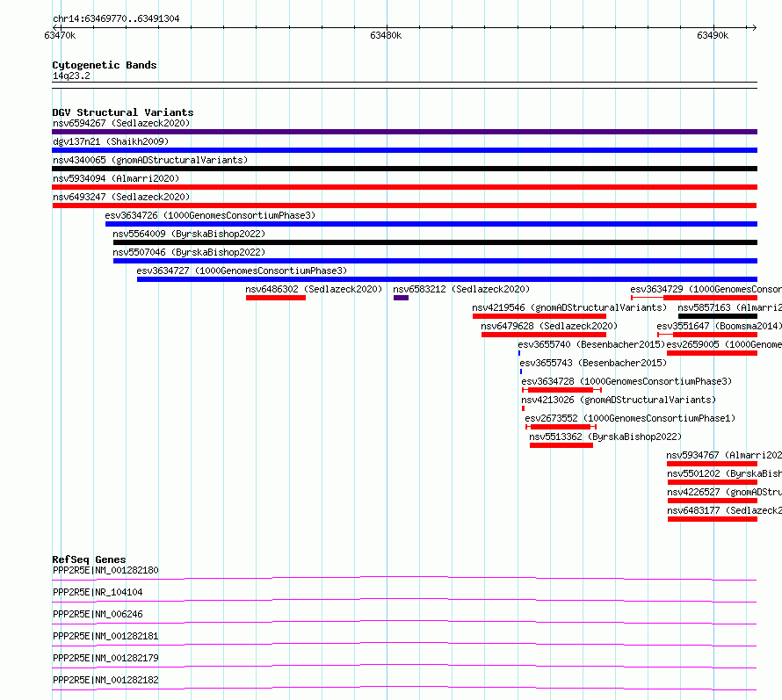782x700 pixels.
Task: Click the red bar under esv2673552
Action: 561,427
